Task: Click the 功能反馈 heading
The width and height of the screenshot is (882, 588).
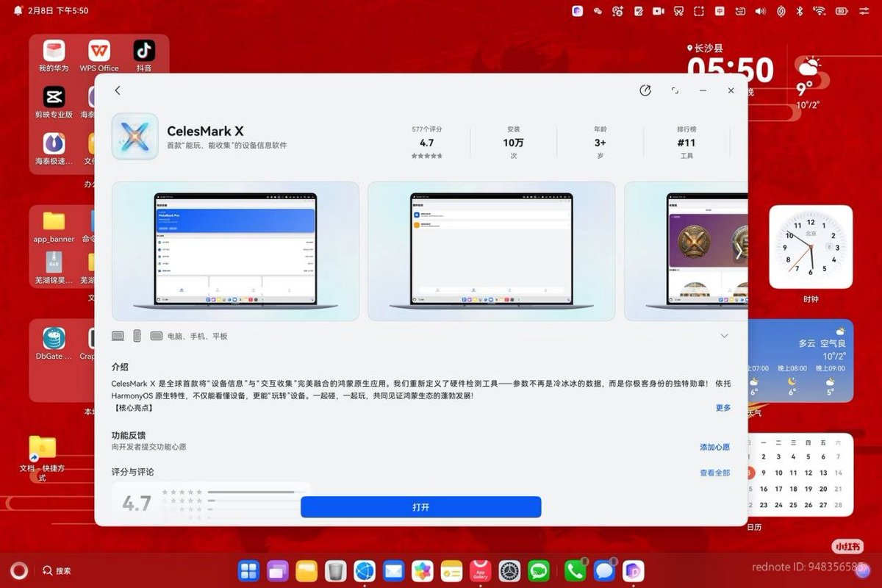Action: 129,435
